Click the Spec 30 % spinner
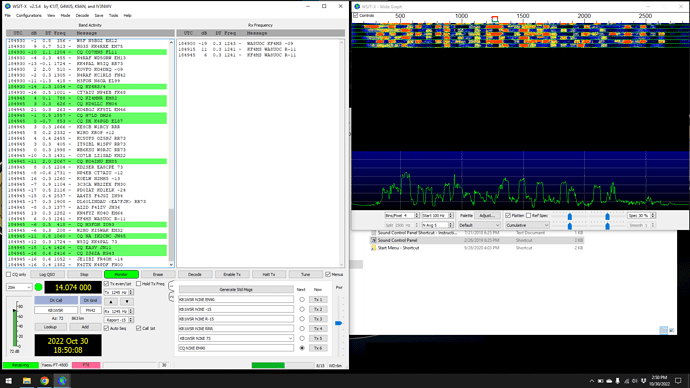This screenshot has height=388, width=690. (x=642, y=216)
